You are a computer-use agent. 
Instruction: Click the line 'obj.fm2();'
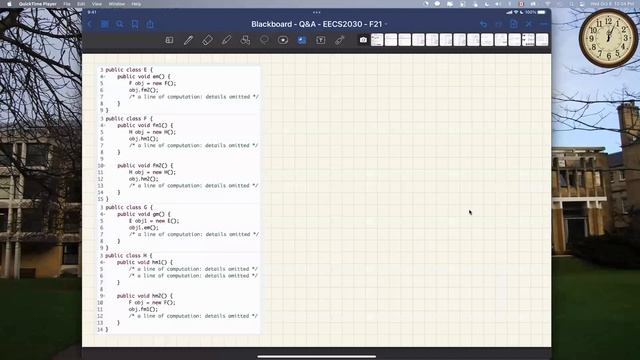tap(143, 90)
